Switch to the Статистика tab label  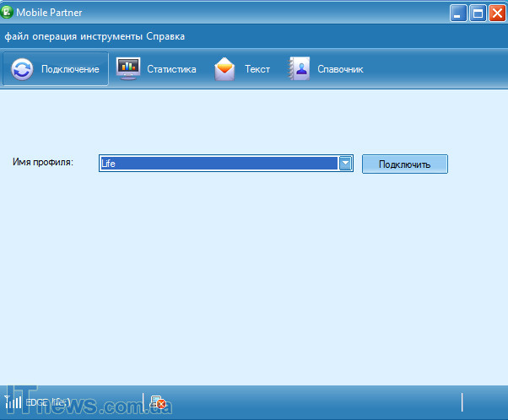[171, 69]
